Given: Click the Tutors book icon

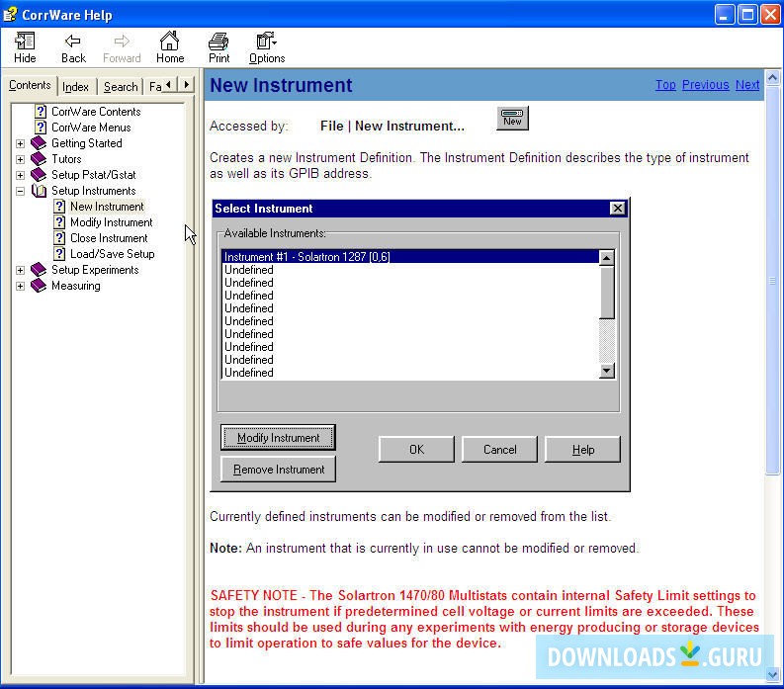Looking at the screenshot, I should point(38,159).
